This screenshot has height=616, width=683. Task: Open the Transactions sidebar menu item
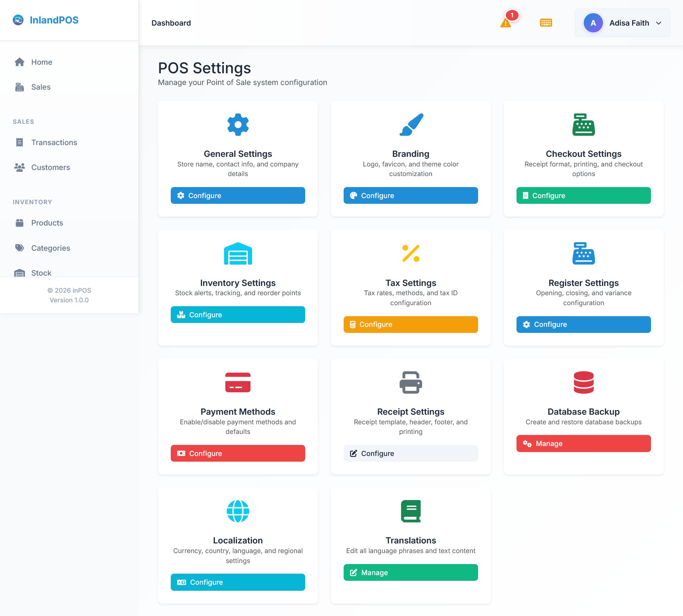(54, 142)
